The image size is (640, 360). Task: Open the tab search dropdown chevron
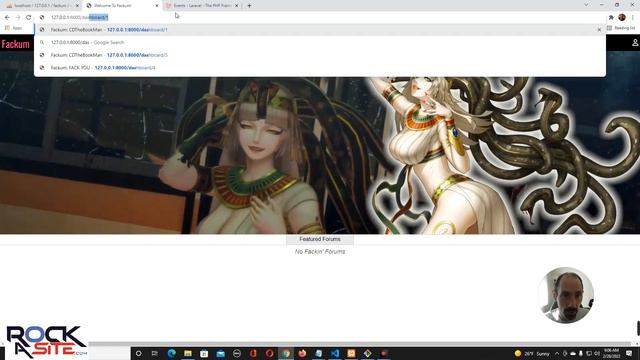coord(586,5)
